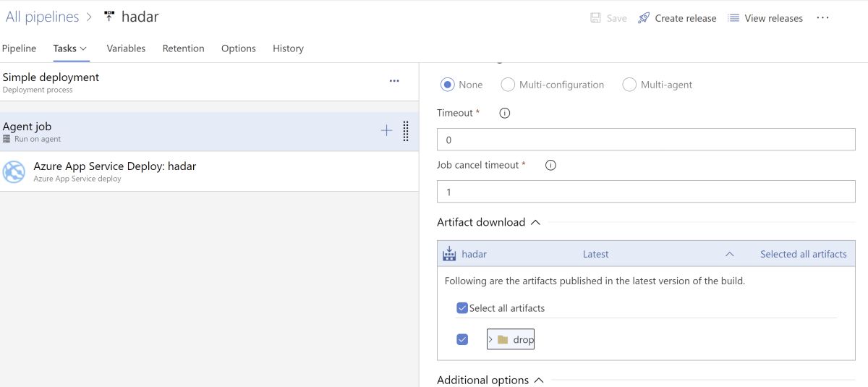Select the Multi-agent radio option
The width and height of the screenshot is (868, 387).
(629, 85)
